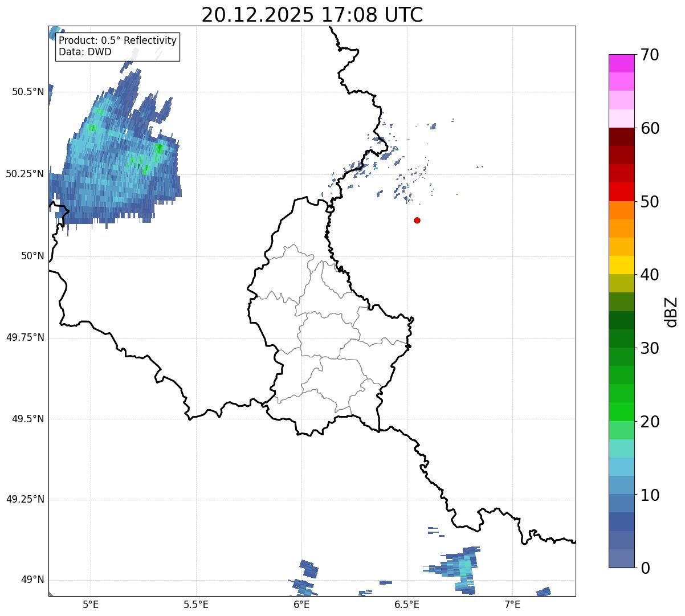The image size is (685, 616).
Task: Click the 49.5°N latitude label
Action: [28, 419]
